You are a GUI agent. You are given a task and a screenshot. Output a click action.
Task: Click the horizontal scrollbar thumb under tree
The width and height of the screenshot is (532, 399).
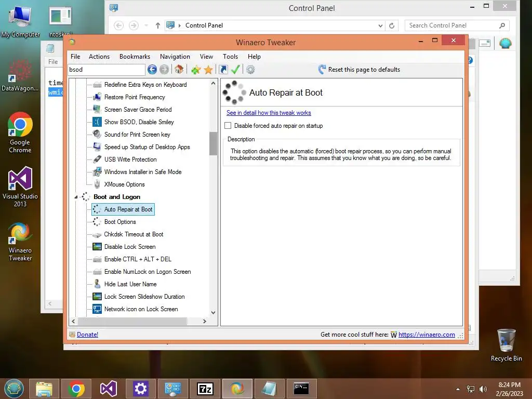coord(132,321)
